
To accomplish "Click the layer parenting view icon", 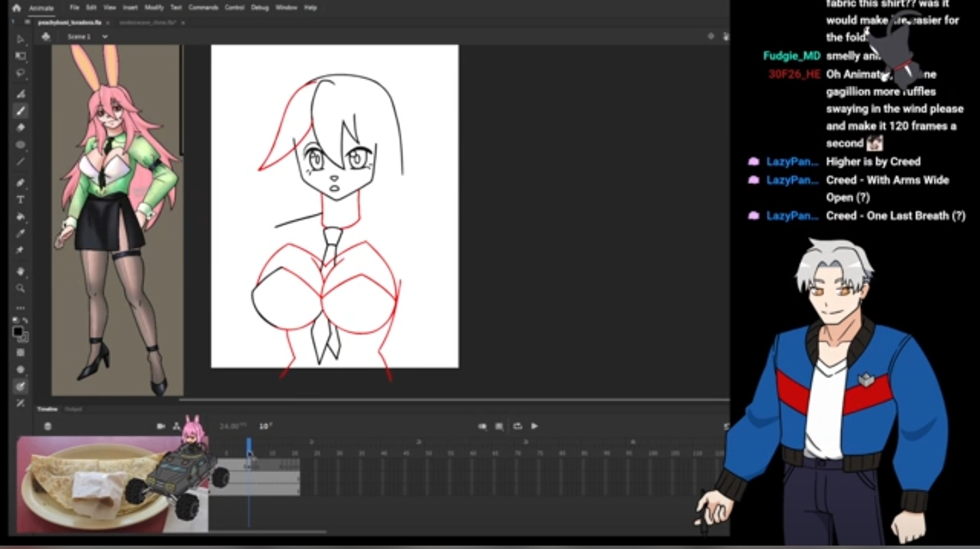I will click(177, 426).
